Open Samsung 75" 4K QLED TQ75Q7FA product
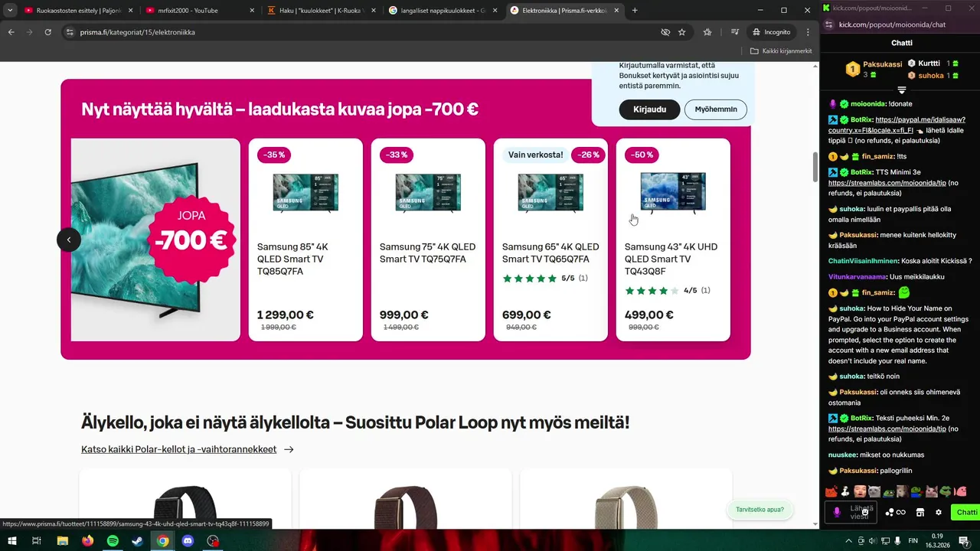The height and width of the screenshot is (551, 980). (x=428, y=240)
